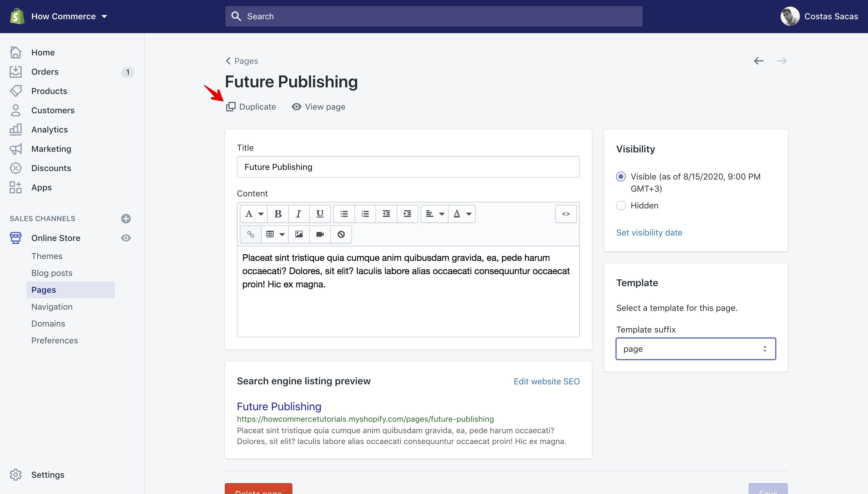Select Pages in sidebar

(71, 290)
